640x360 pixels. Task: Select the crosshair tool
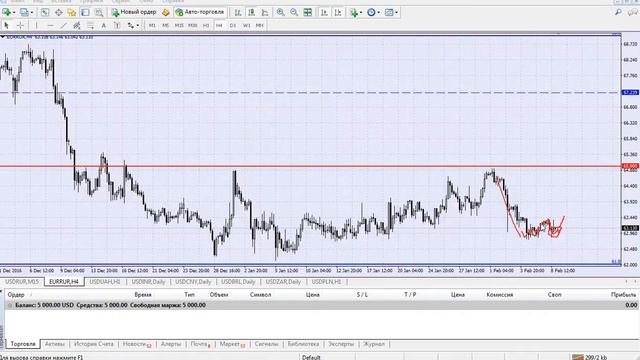20,25
